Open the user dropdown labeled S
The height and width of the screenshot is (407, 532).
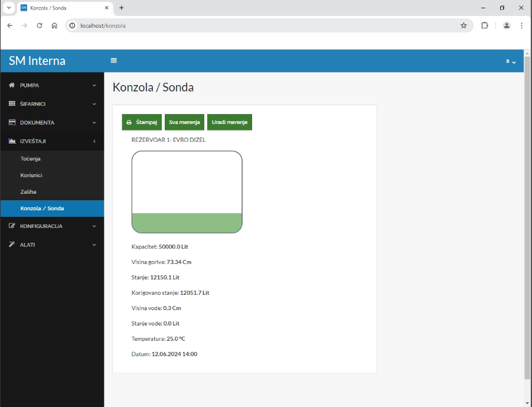click(511, 61)
